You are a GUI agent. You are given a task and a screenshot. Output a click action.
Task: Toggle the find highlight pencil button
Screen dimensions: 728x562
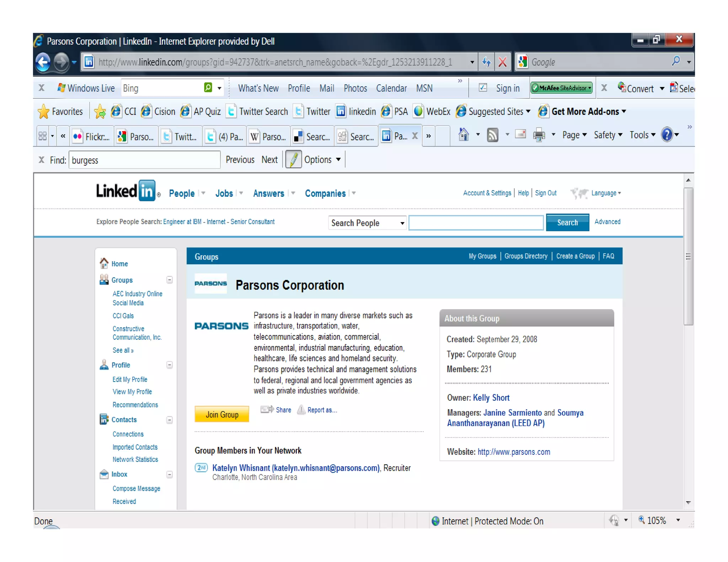tap(293, 160)
